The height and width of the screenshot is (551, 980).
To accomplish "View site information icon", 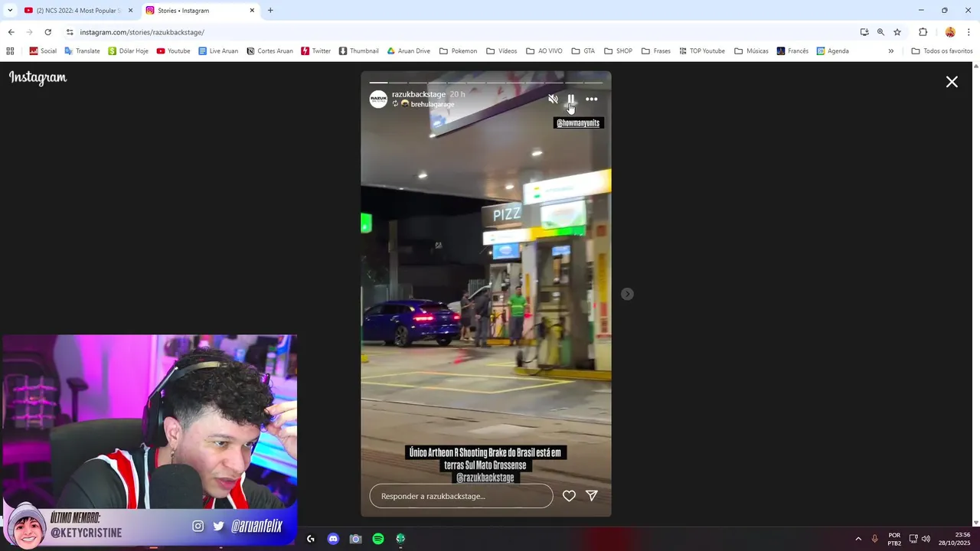I will 70,32.
